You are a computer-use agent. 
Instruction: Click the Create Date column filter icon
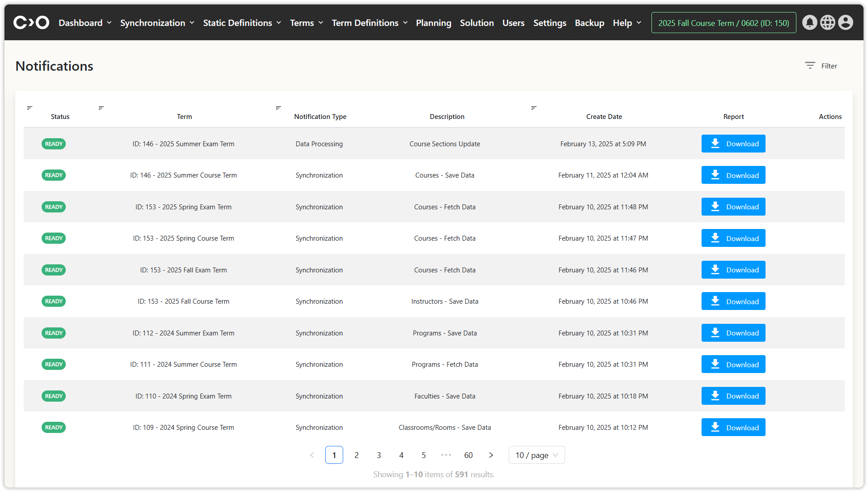pyautogui.click(x=534, y=108)
